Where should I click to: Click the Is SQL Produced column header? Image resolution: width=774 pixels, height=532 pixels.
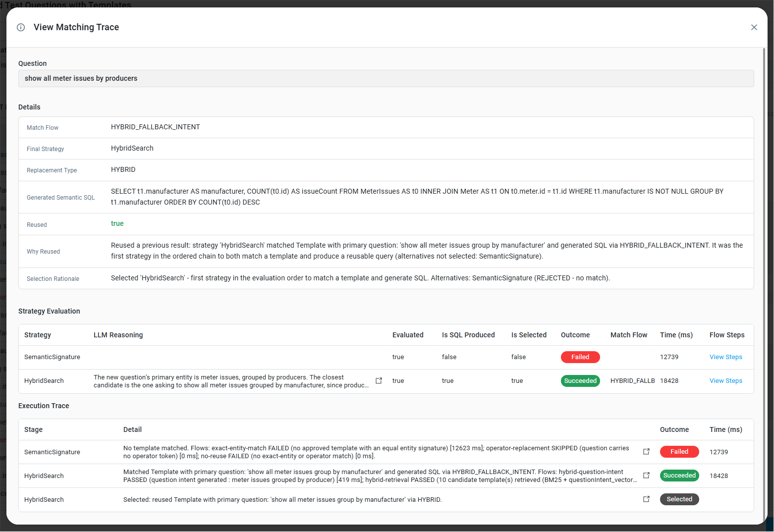coord(468,335)
